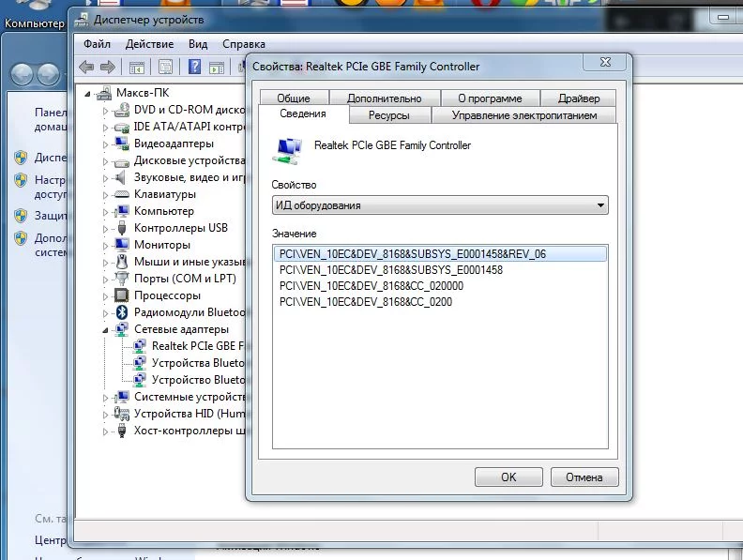Click the Видеоадаптеры display icon

(121, 144)
